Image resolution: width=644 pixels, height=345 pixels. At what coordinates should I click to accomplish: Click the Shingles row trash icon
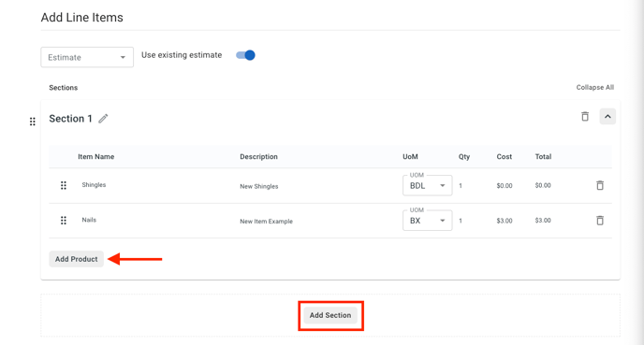(600, 185)
